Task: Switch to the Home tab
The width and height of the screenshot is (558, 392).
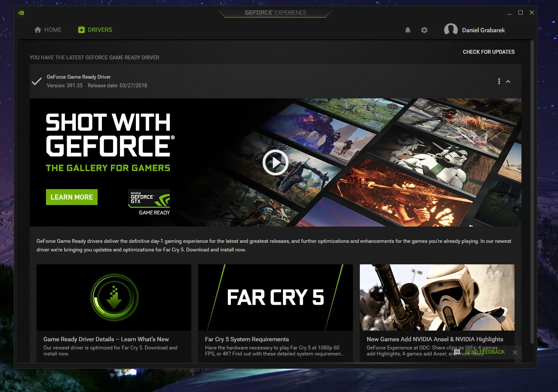Action: click(48, 30)
